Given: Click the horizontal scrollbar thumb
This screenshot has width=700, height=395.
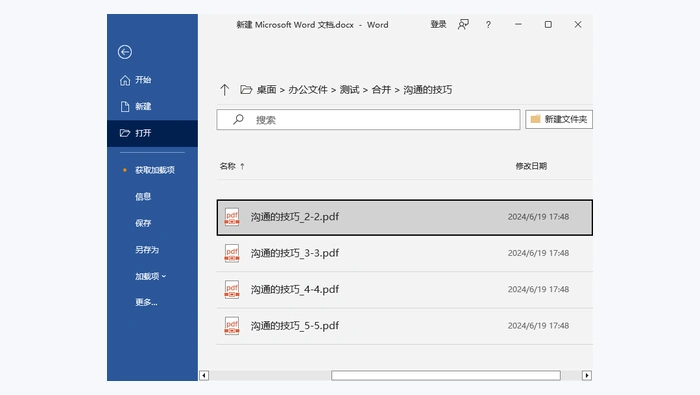Looking at the screenshot, I should pyautogui.click(x=446, y=375).
